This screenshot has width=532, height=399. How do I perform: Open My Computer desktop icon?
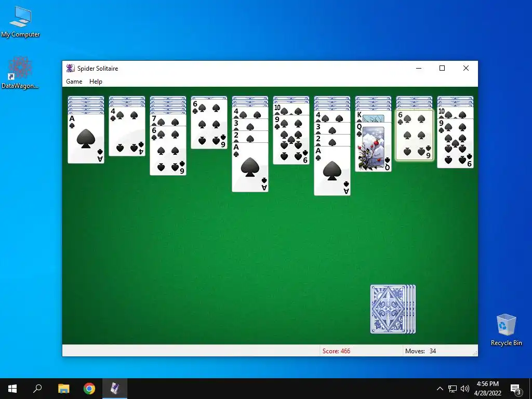pos(20,21)
